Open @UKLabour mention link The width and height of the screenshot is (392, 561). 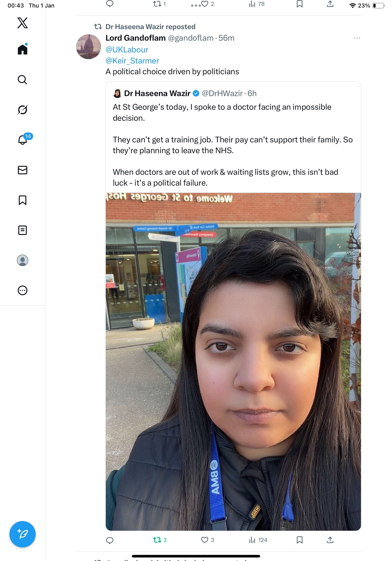tap(127, 50)
